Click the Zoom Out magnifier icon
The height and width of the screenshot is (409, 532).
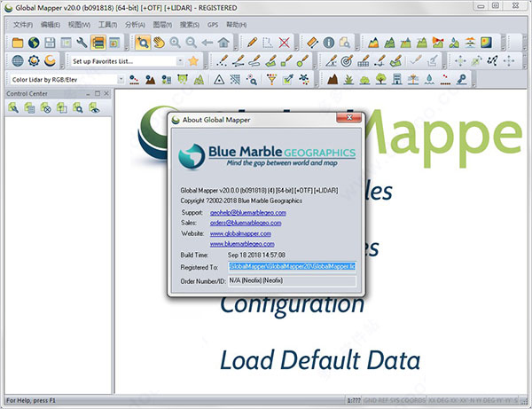coord(192,43)
